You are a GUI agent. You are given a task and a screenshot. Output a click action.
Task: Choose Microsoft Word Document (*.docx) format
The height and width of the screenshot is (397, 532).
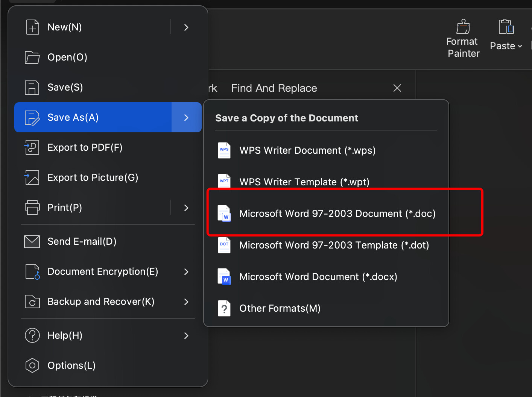pos(318,277)
